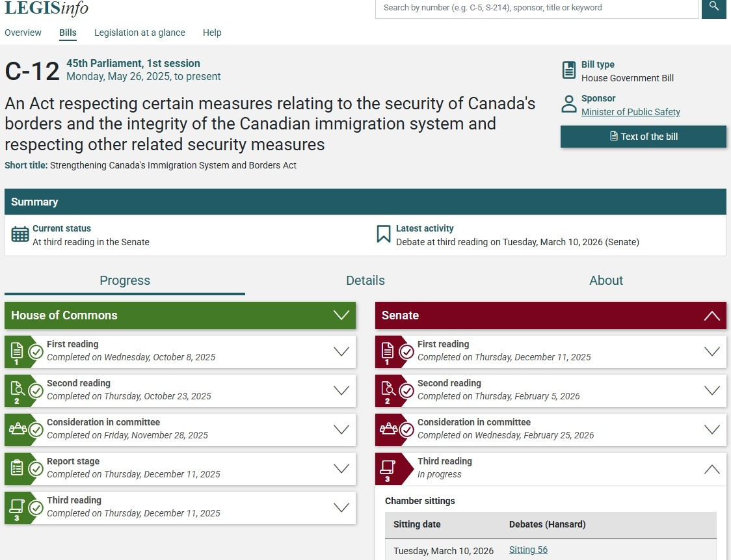Click Senate second reading magnifier icon
This screenshot has height=560, width=731.
[x=388, y=389]
